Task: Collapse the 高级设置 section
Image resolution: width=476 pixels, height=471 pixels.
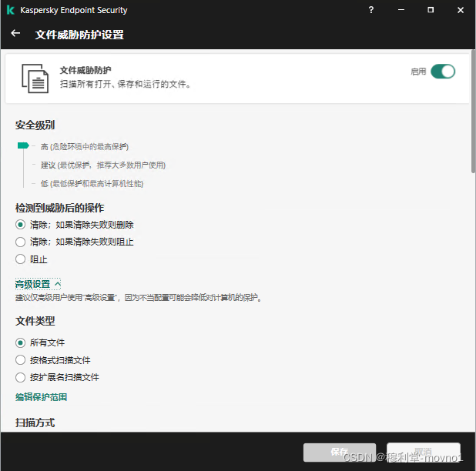Action: coord(38,284)
